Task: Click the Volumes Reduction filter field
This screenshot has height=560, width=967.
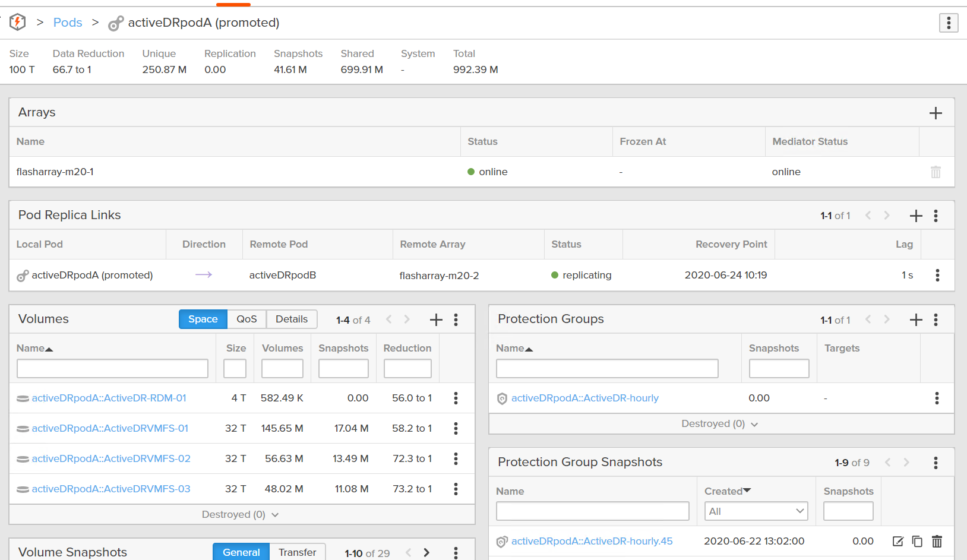Action: pyautogui.click(x=407, y=368)
